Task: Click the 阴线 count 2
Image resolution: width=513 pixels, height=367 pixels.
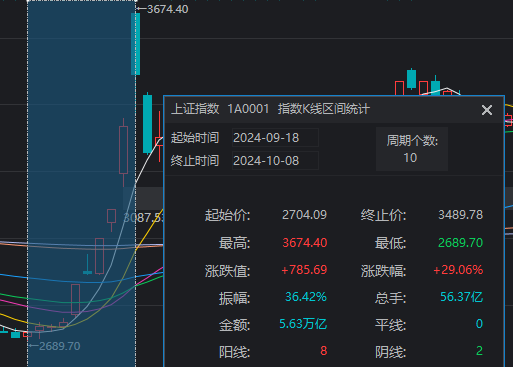Action: (479, 351)
